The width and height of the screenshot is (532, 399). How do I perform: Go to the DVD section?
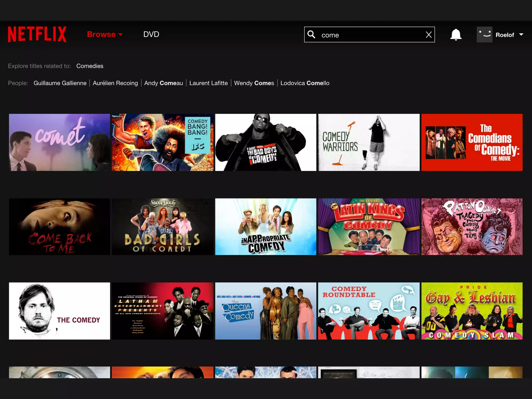pyautogui.click(x=151, y=34)
